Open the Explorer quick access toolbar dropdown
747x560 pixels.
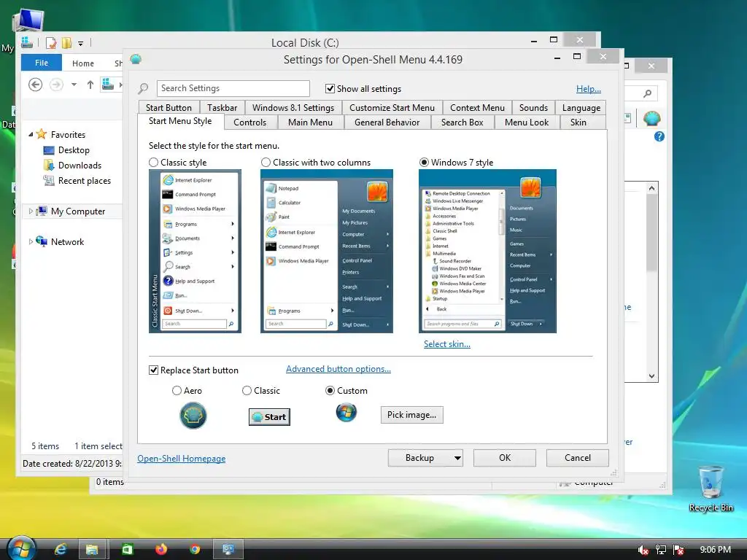[80, 44]
